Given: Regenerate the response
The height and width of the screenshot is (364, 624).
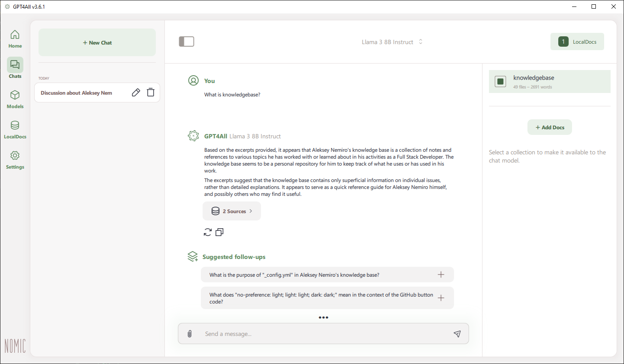Looking at the screenshot, I should coord(208,232).
